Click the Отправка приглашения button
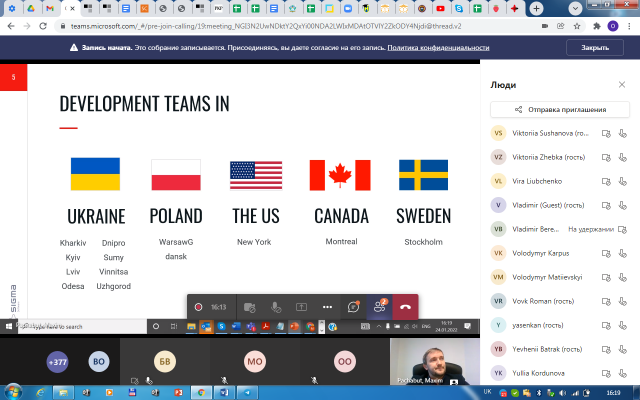This screenshot has width=640, height=400. coord(560,109)
